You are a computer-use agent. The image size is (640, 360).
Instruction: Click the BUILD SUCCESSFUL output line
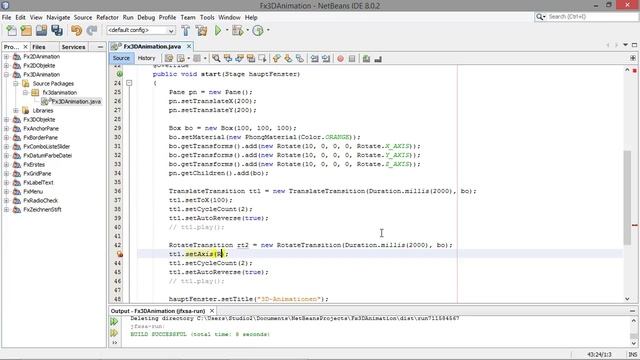pos(200,334)
